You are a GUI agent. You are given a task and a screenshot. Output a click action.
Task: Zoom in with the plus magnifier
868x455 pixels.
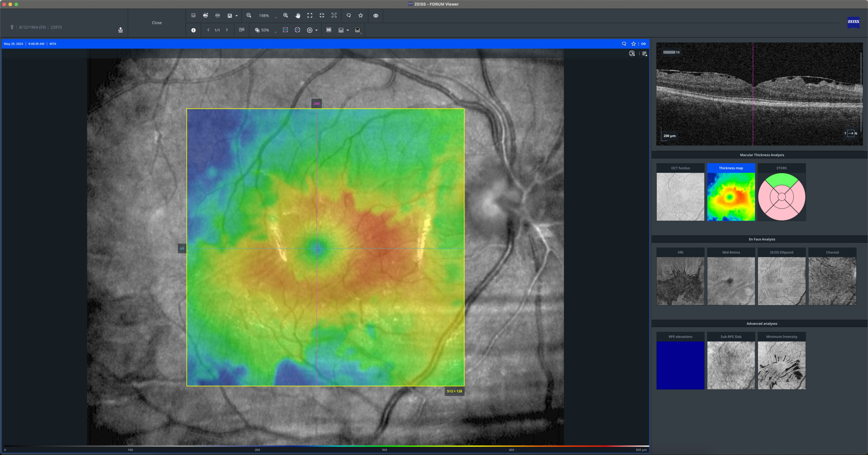coord(285,15)
